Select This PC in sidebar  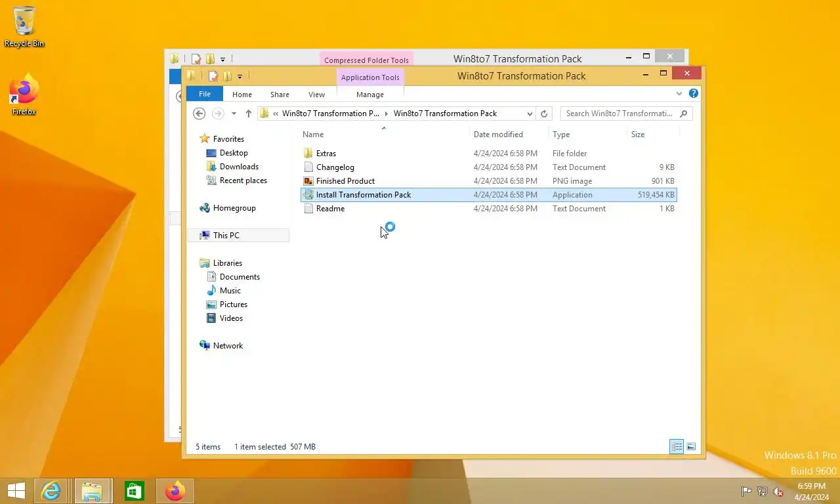(x=226, y=236)
